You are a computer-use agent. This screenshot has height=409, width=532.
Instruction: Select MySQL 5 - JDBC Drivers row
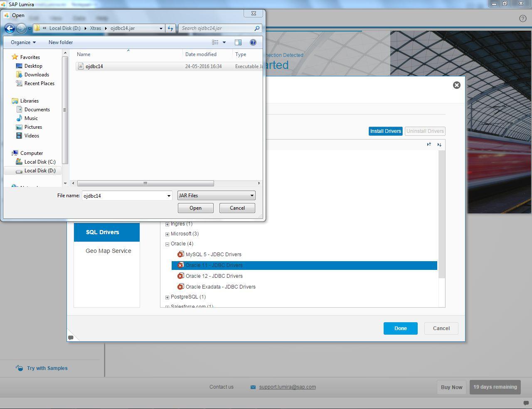[x=304, y=255]
